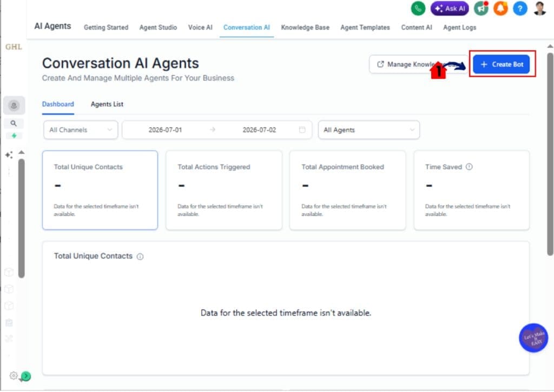Click the Time Saved info icon
This screenshot has height=392, width=554.
(469, 167)
